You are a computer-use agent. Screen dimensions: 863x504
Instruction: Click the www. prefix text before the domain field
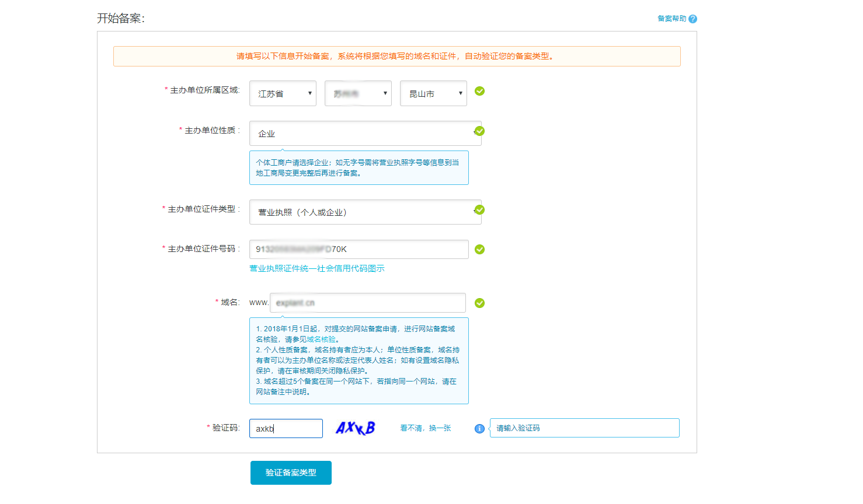point(259,302)
